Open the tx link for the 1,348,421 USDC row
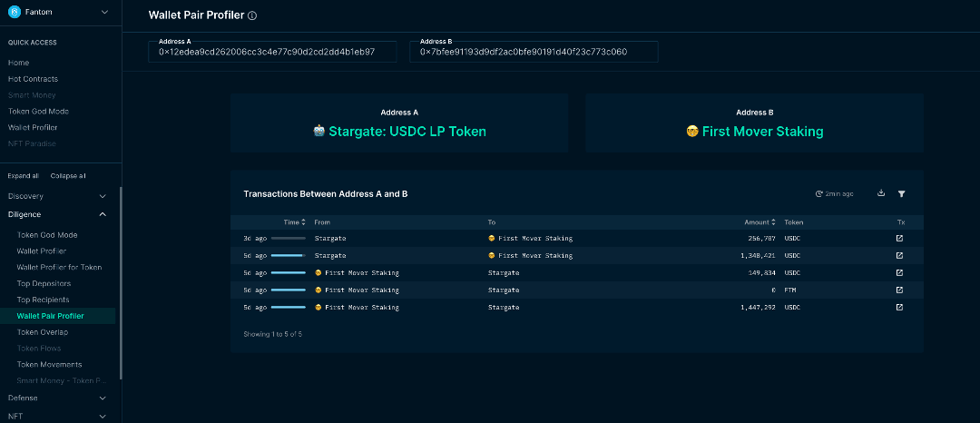The width and height of the screenshot is (980, 423). (899, 255)
